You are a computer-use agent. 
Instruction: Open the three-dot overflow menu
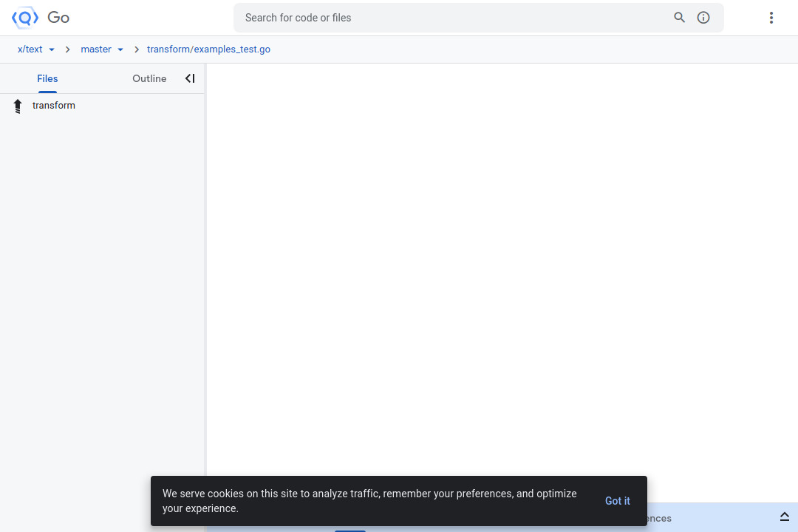click(x=771, y=17)
